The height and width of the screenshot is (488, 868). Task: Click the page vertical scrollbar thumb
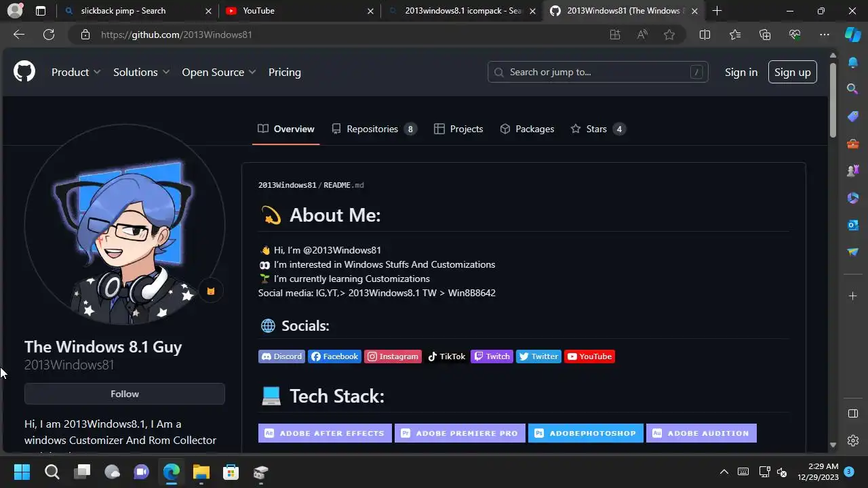point(833,100)
